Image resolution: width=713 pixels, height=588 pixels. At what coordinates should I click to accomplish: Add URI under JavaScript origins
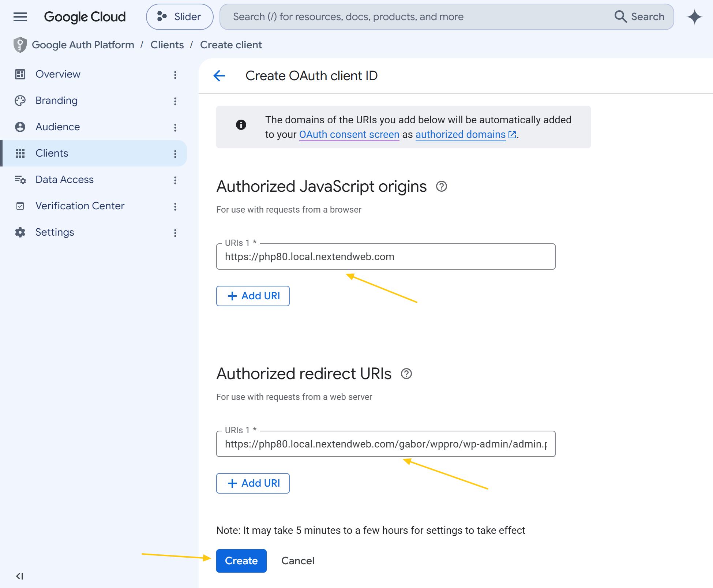pos(253,296)
